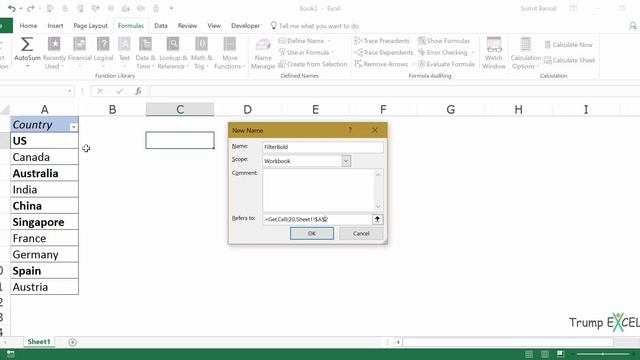Screen dimensions: 640x360
Task: Select column C header
Action: [180, 109]
